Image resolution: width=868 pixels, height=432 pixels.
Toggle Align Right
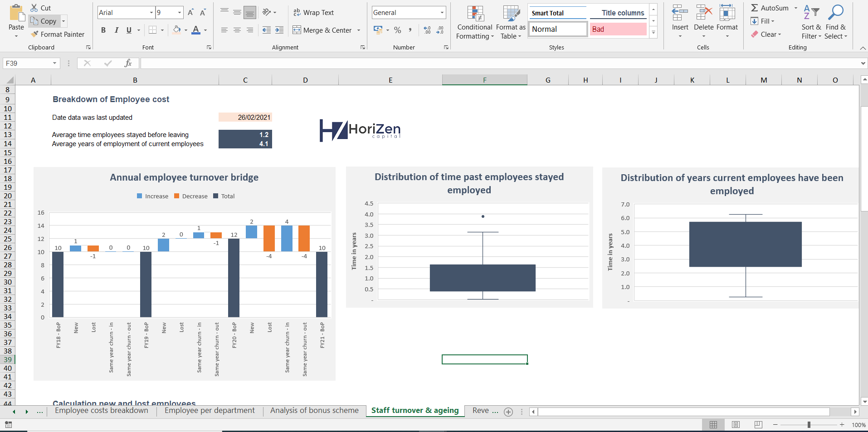click(x=250, y=30)
